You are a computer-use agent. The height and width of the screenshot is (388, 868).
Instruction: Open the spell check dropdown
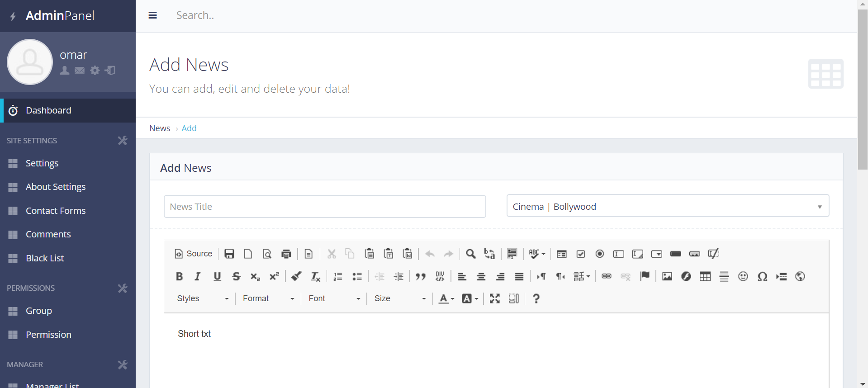coord(537,254)
